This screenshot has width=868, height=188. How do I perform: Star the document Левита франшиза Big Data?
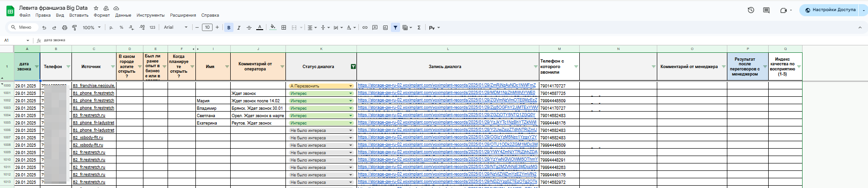click(96, 8)
